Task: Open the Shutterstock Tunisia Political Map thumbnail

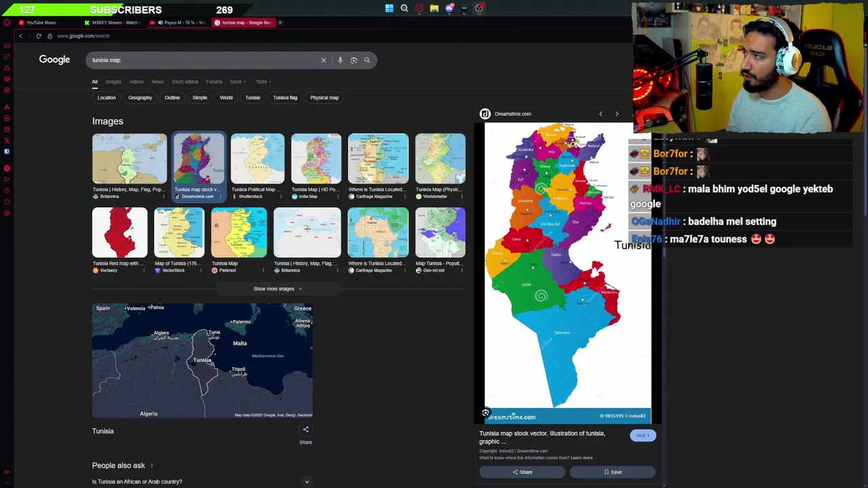Action: 258,159
